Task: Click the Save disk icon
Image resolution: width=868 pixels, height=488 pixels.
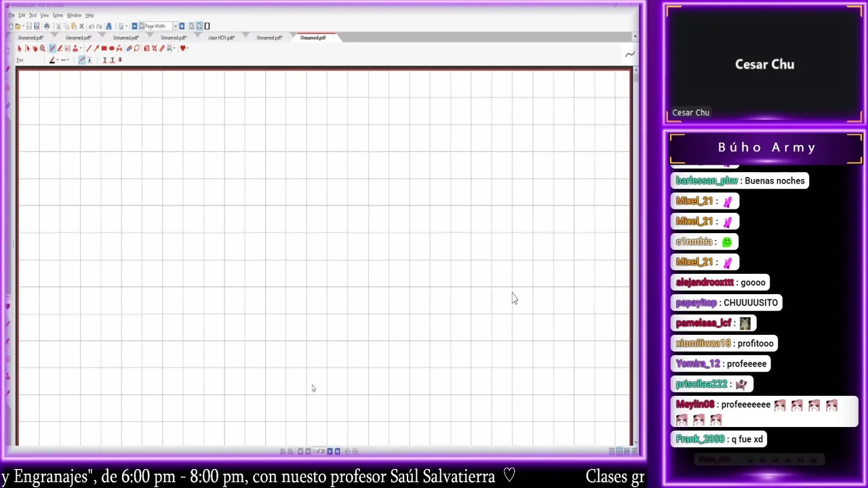Action: click(x=29, y=26)
